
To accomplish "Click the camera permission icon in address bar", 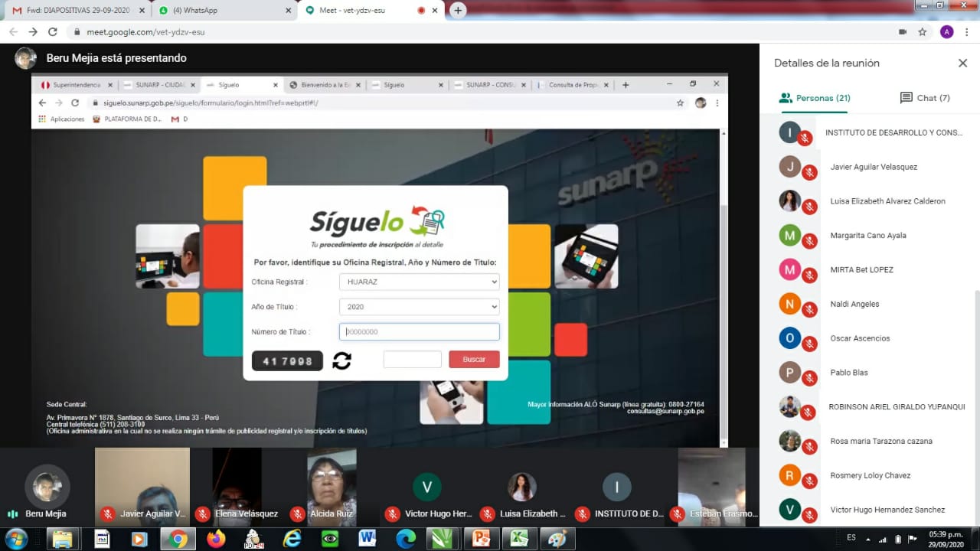I will click(902, 32).
